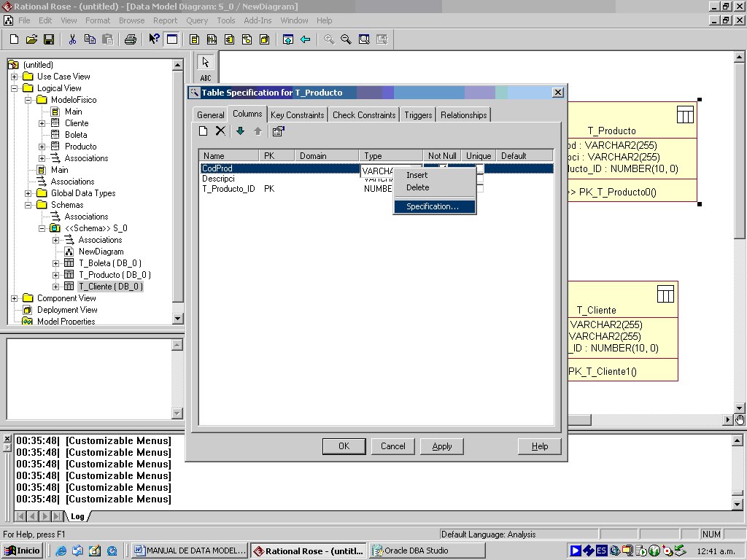Switch to MANUAL DE DATA MODEL taskbar item
The width and height of the screenshot is (747, 560).
point(190,551)
